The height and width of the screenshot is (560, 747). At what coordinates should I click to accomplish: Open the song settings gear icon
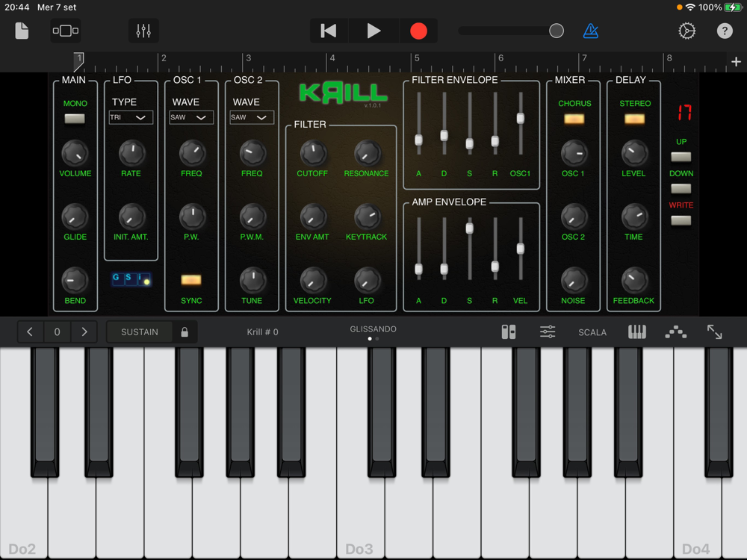687,31
